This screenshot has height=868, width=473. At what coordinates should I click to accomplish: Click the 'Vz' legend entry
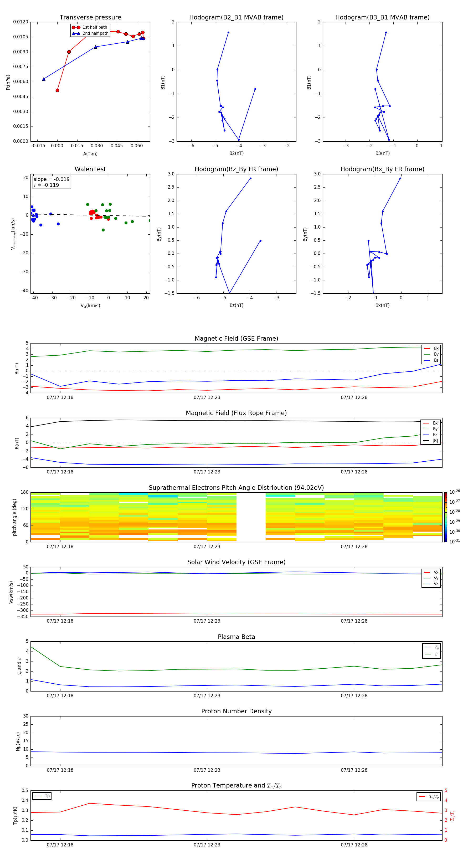click(431, 584)
